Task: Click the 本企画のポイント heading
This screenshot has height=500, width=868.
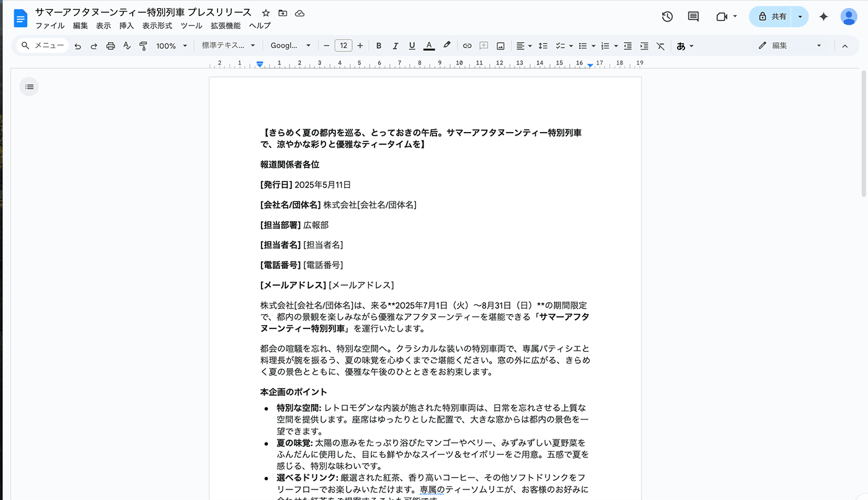Action: (x=294, y=392)
